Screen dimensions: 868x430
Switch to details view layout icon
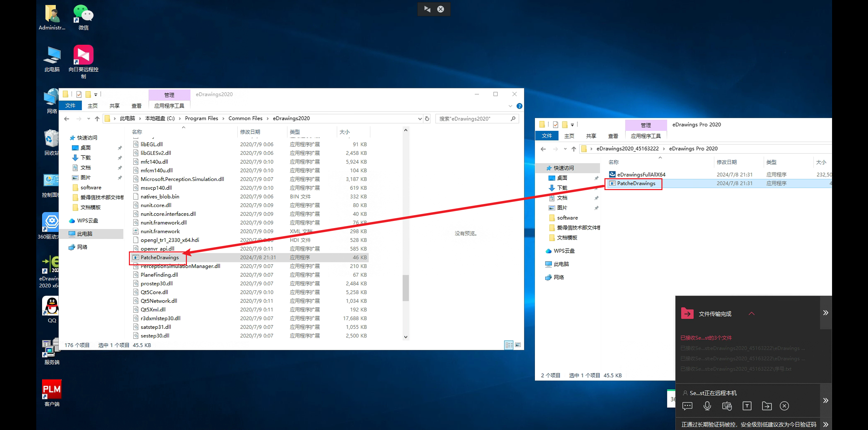coord(509,345)
